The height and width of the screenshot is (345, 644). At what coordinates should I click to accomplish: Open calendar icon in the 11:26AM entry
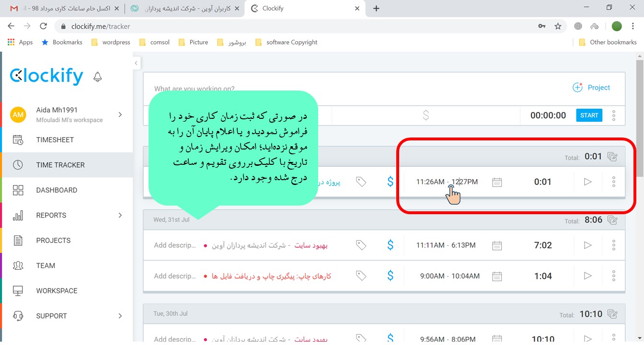497,182
